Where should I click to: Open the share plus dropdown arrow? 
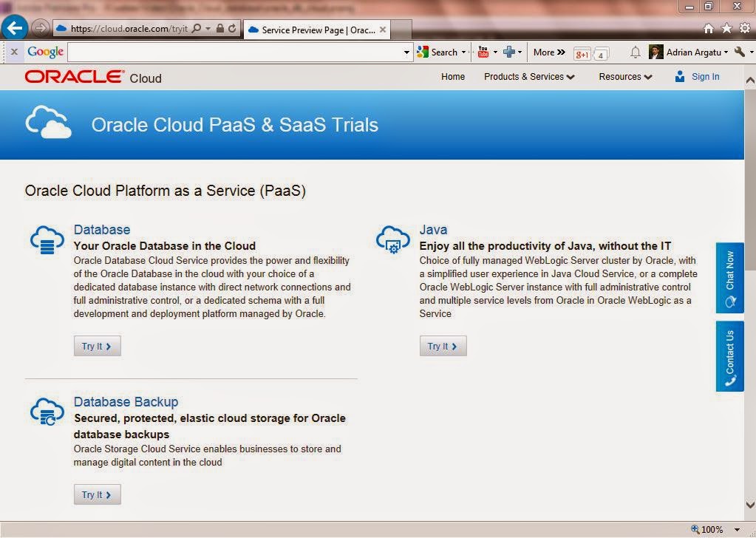click(520, 52)
